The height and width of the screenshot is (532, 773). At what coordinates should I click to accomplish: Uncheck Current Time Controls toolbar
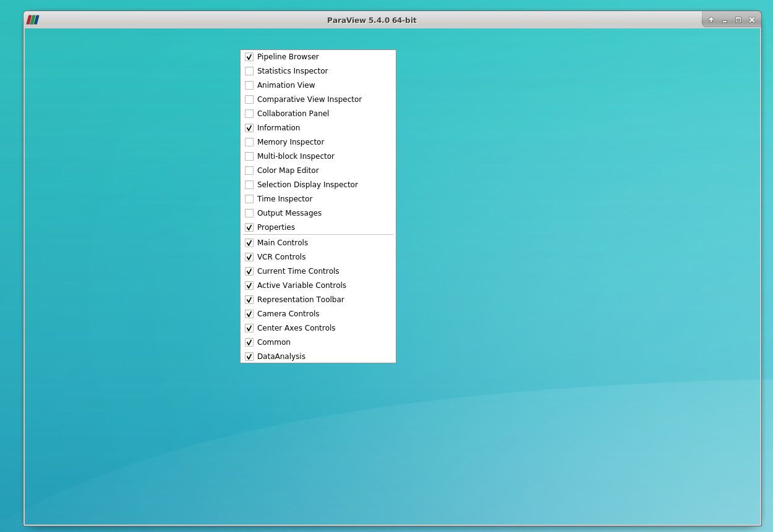[x=318, y=271]
